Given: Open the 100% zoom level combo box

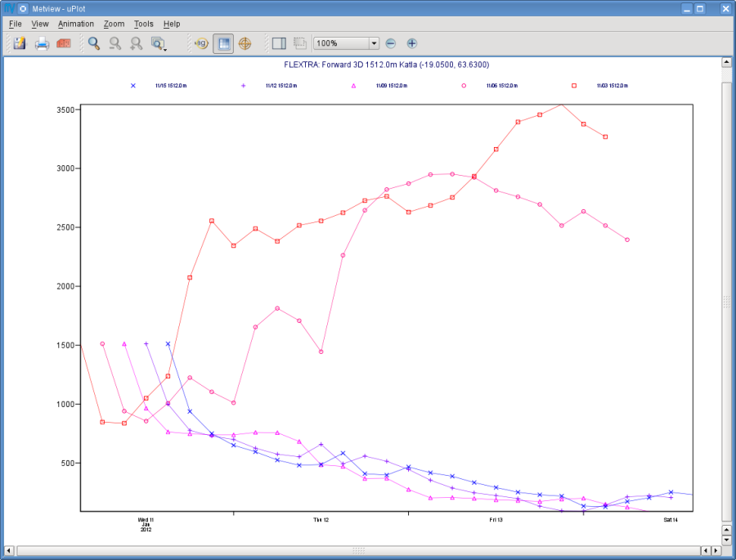Looking at the screenshot, I should pos(346,43).
